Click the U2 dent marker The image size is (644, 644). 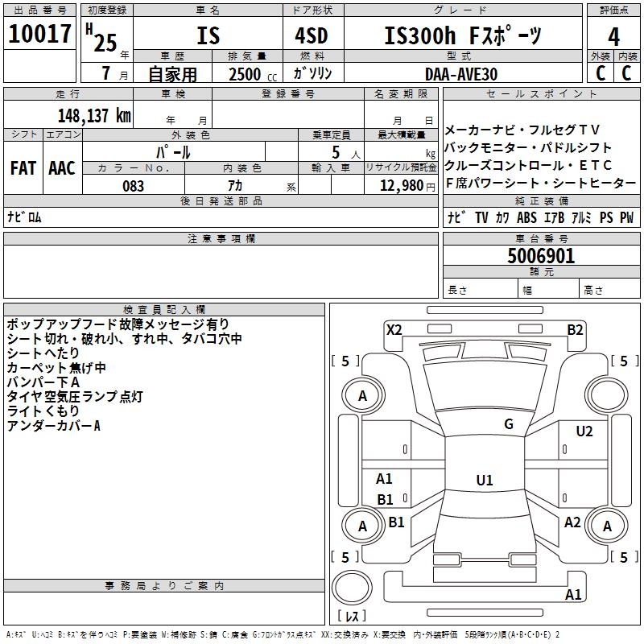pos(584,431)
